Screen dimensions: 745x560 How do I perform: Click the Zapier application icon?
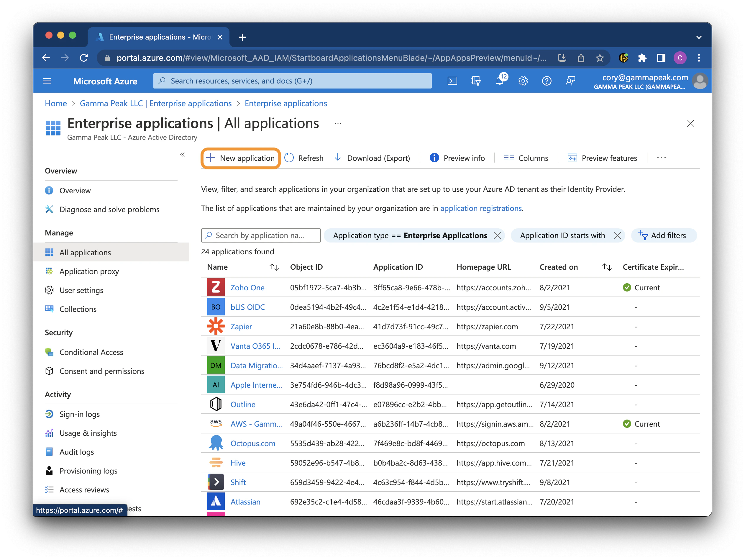coord(215,326)
